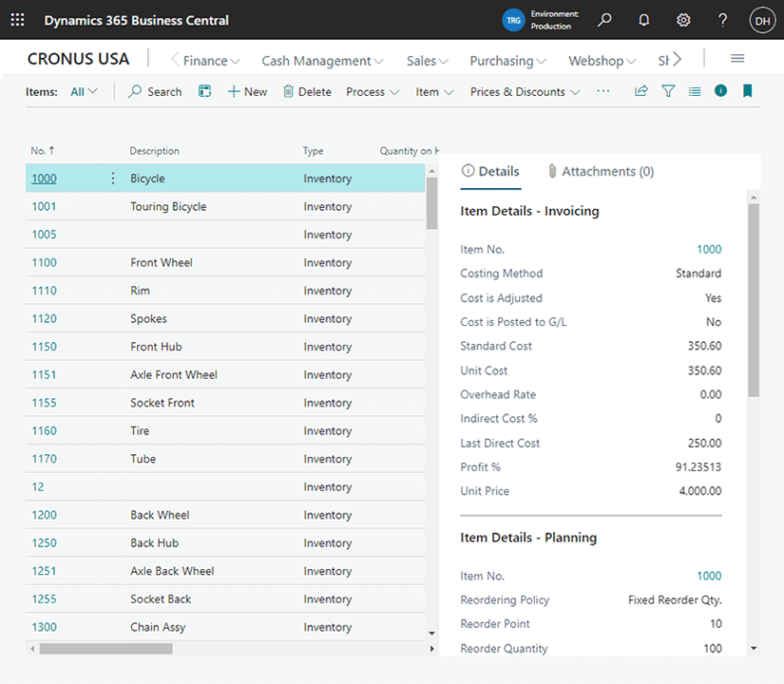Open more actions ellipsis in toolbar
This screenshot has width=784, height=684.
coord(603,91)
